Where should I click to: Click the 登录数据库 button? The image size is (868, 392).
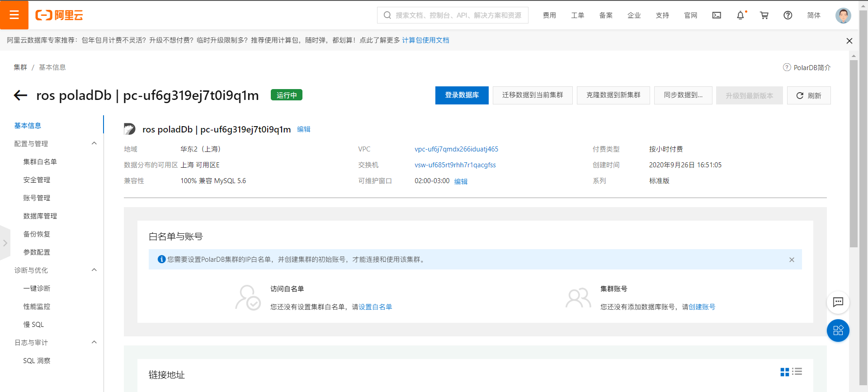(462, 95)
